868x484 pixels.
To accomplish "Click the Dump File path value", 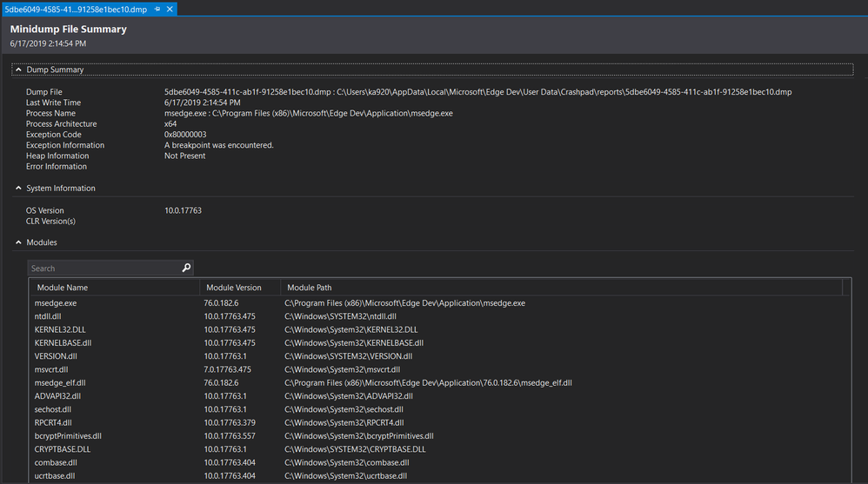I will click(x=477, y=92).
